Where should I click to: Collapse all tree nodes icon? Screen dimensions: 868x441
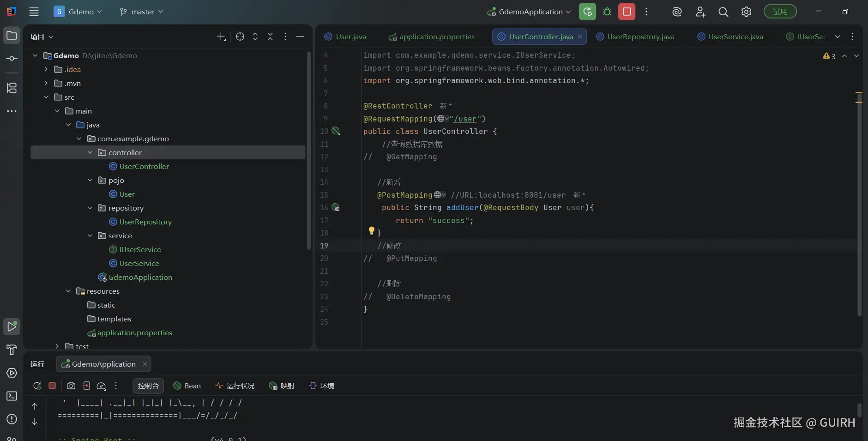(270, 36)
